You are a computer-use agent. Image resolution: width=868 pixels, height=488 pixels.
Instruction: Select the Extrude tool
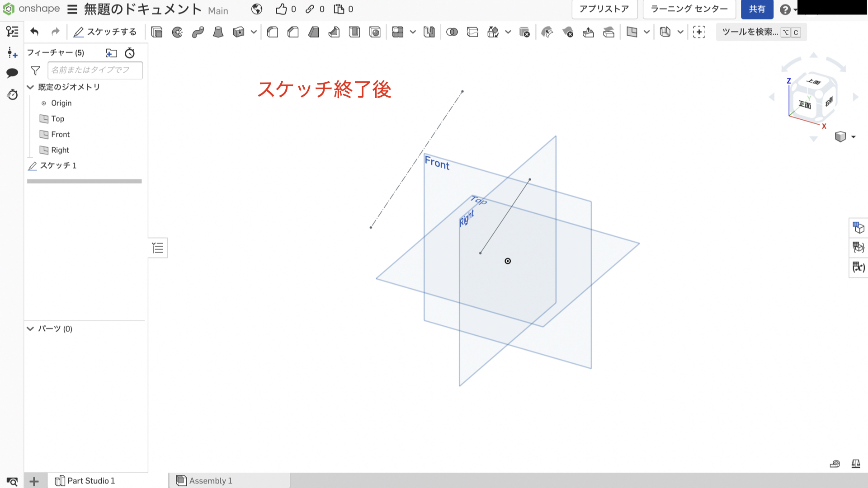157,32
